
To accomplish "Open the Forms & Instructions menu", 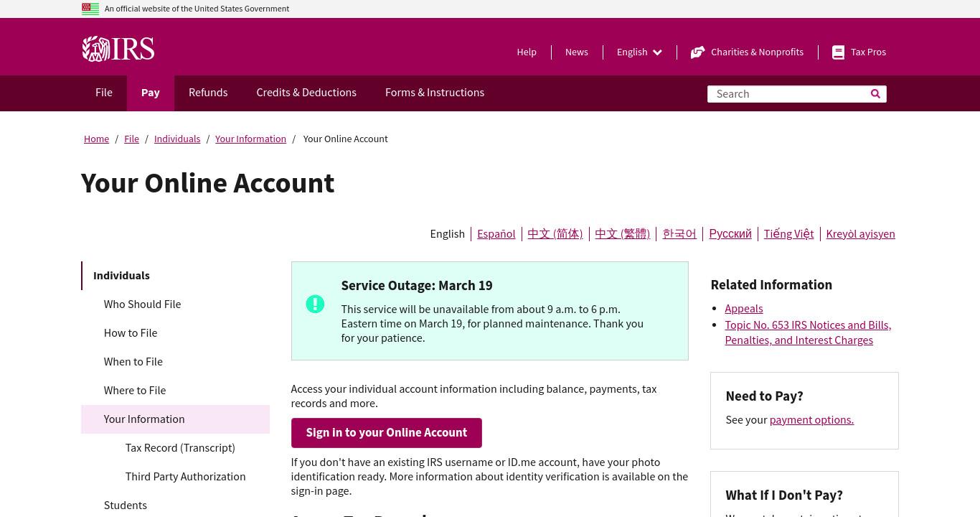I will [x=435, y=93].
